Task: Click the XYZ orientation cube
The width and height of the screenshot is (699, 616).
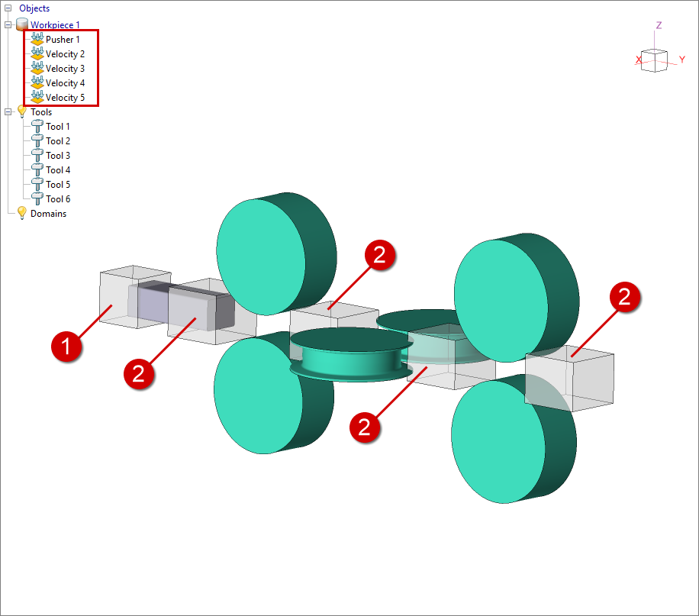Action: (x=654, y=60)
